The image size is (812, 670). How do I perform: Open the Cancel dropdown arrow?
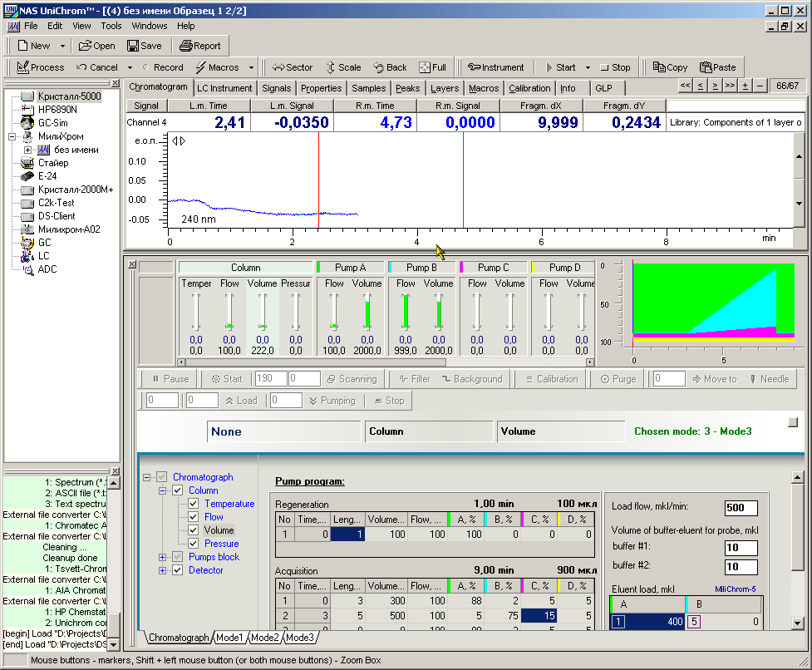click(x=130, y=67)
